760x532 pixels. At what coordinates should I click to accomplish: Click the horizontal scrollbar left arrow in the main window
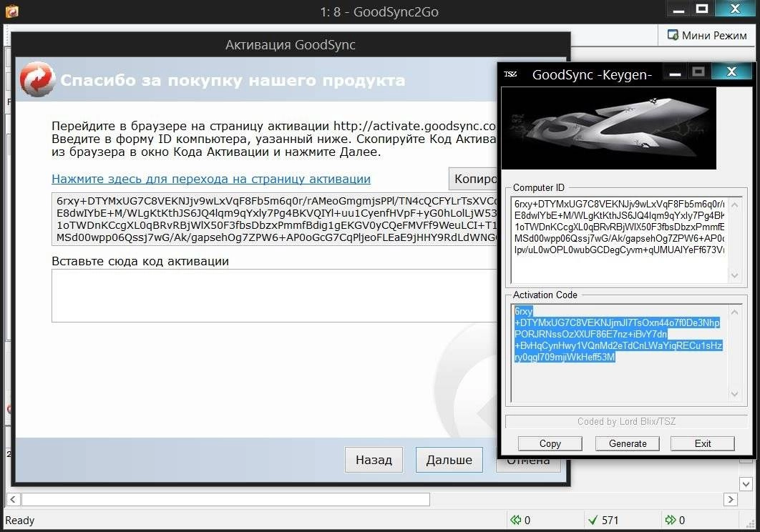pyautogui.click(x=13, y=499)
